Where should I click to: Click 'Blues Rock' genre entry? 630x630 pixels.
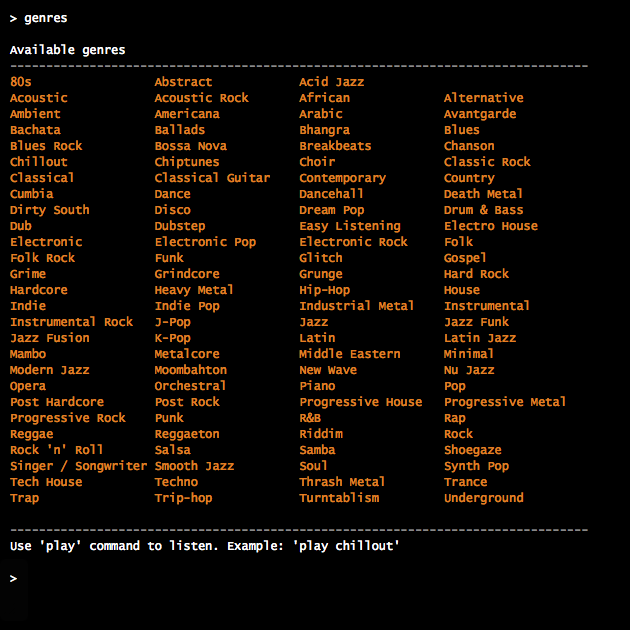click(x=46, y=146)
